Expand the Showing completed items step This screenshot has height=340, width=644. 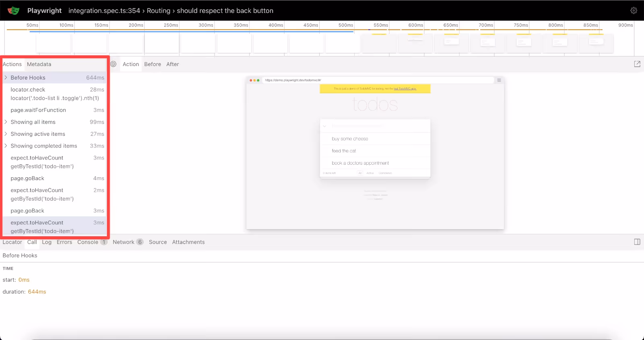coord(6,146)
